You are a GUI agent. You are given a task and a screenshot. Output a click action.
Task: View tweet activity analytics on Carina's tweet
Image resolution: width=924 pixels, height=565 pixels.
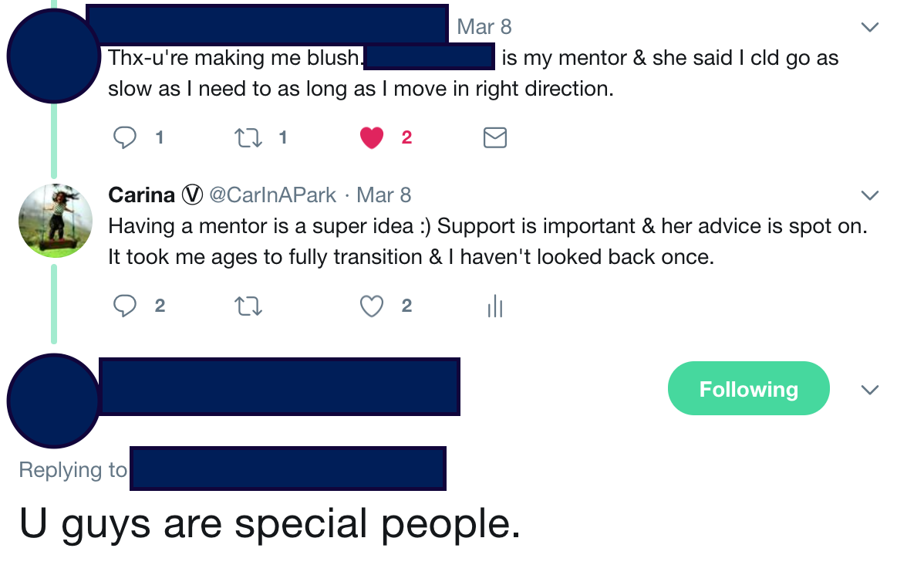494,307
